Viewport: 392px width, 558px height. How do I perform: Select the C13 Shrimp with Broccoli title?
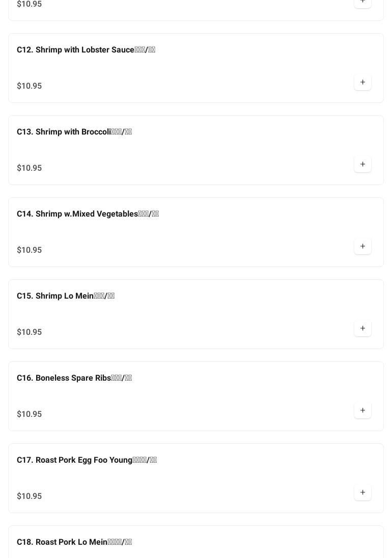[x=74, y=132]
